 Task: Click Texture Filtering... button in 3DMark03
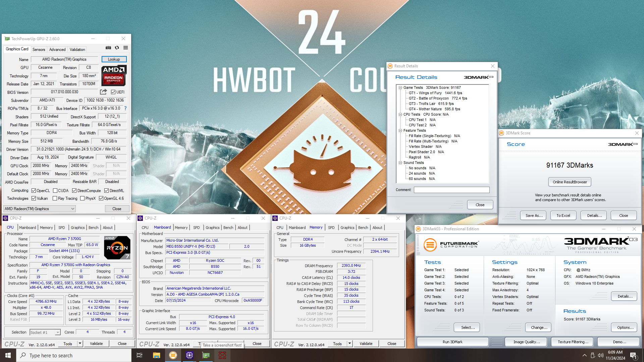point(573,342)
